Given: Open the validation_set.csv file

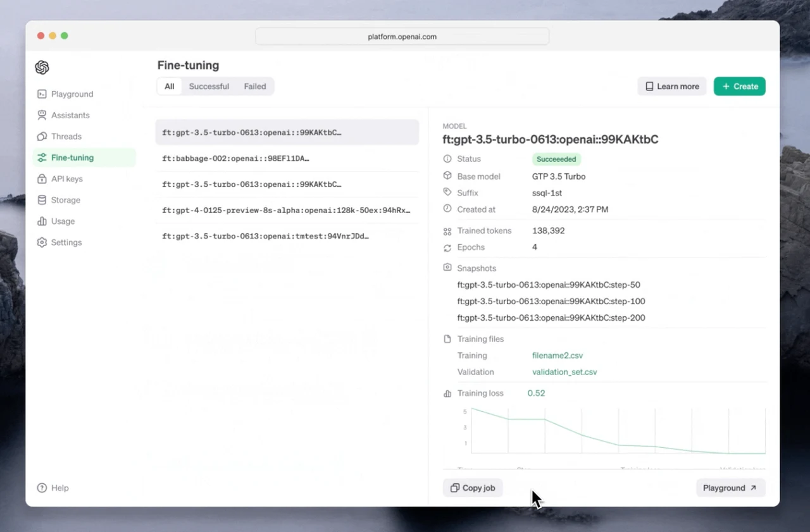Looking at the screenshot, I should click(564, 372).
